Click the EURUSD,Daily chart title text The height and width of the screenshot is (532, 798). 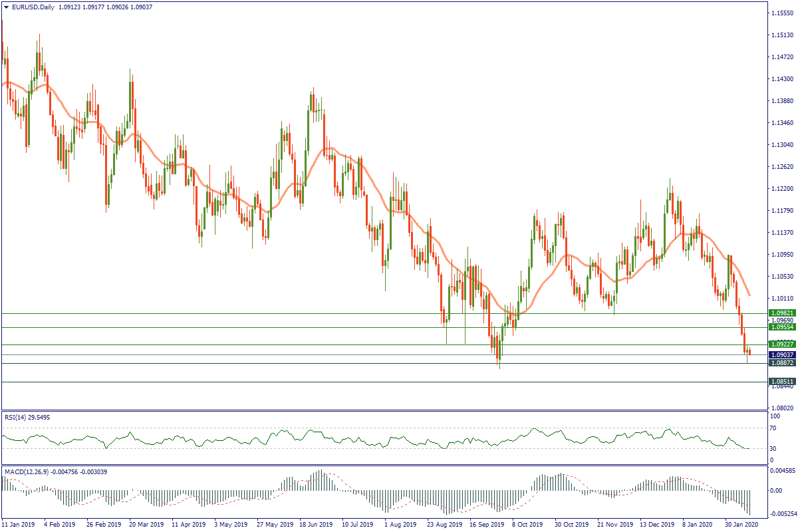click(x=34, y=7)
